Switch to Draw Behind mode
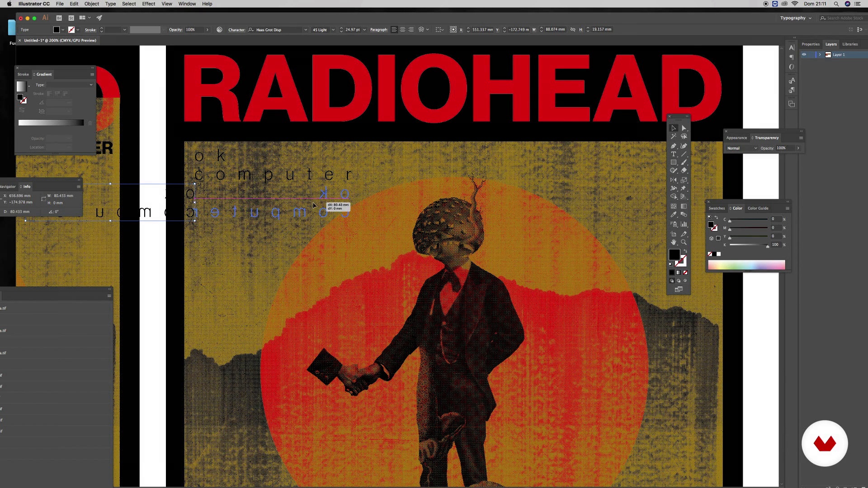 tap(679, 281)
